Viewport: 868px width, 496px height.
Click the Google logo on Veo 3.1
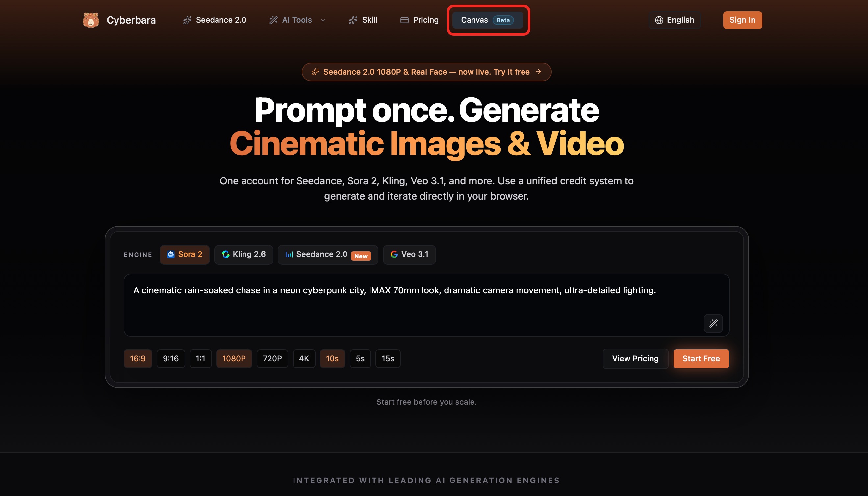pos(394,255)
